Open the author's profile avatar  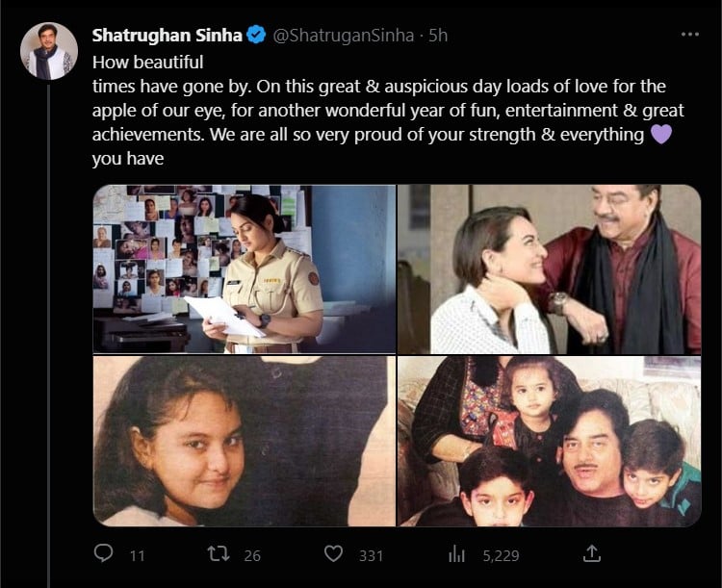point(48,51)
